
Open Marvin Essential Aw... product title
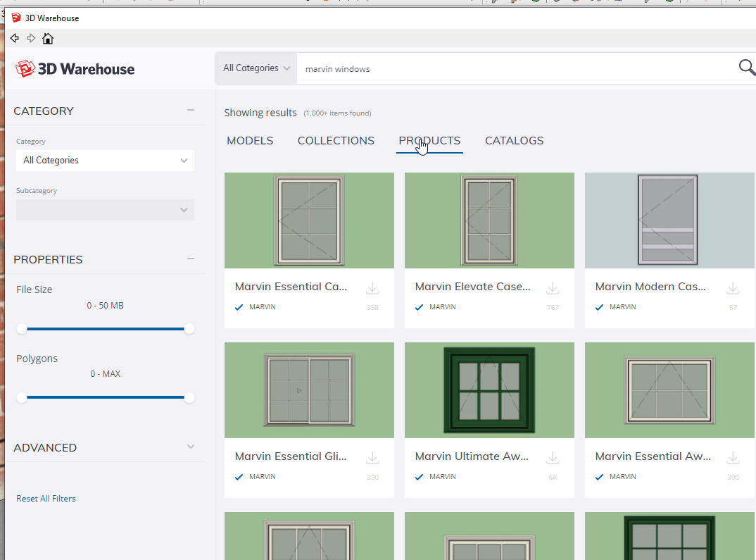tap(653, 456)
